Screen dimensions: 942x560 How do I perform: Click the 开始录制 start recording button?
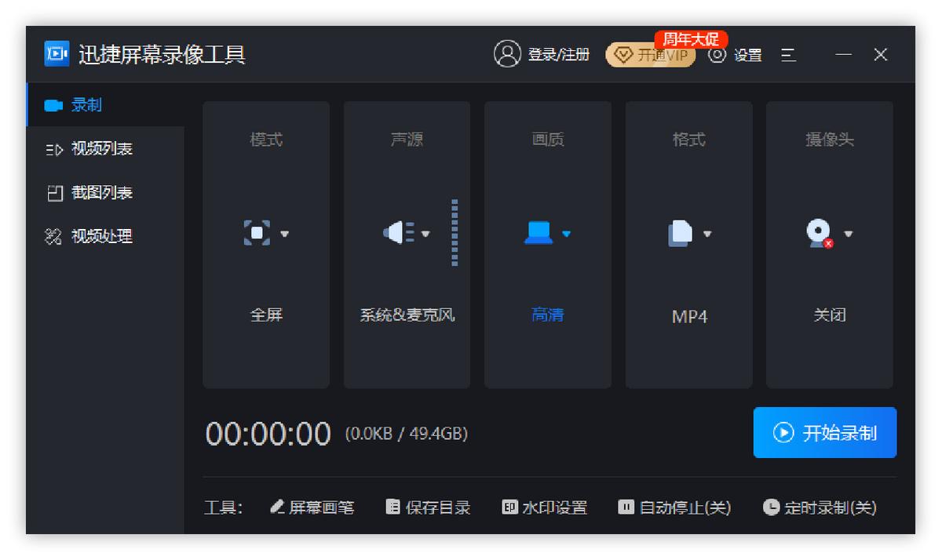pyautogui.click(x=824, y=432)
